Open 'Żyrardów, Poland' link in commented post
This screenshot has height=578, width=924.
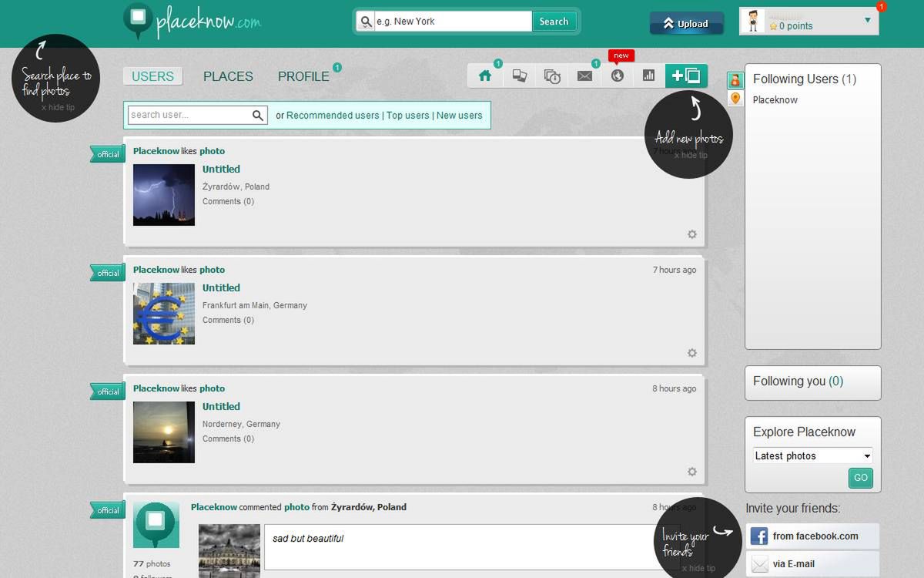[369, 507]
